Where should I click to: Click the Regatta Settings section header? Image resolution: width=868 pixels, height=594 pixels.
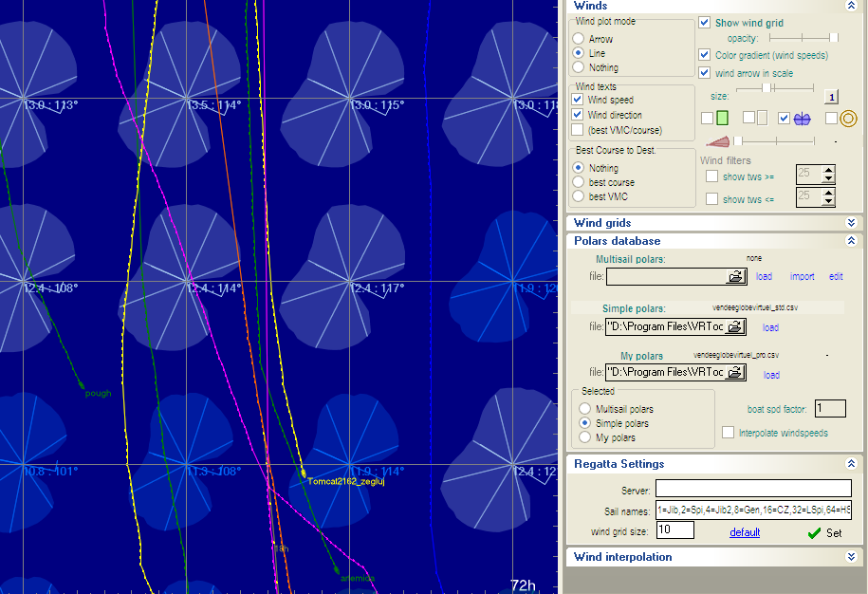click(619, 464)
